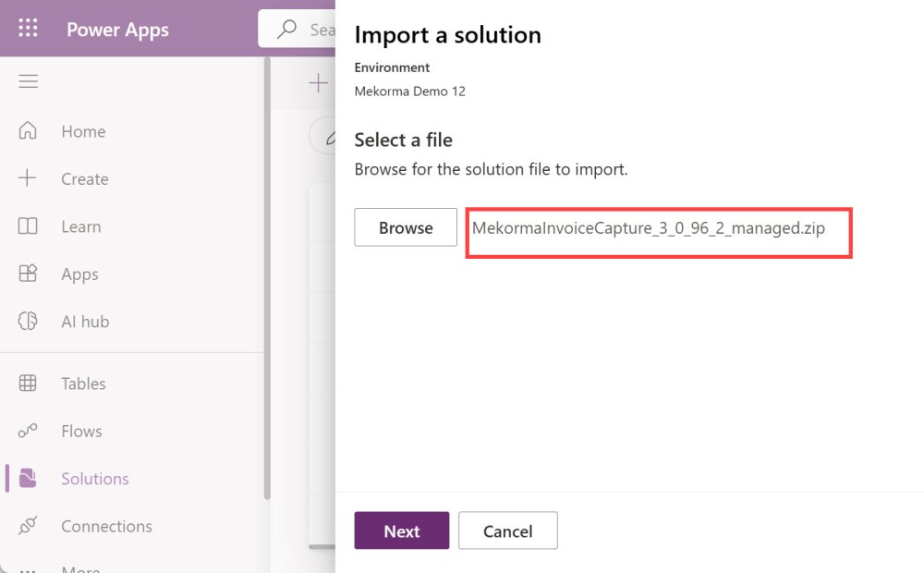The image size is (924, 573).
Task: Click the search magnifier icon
Action: point(287,30)
